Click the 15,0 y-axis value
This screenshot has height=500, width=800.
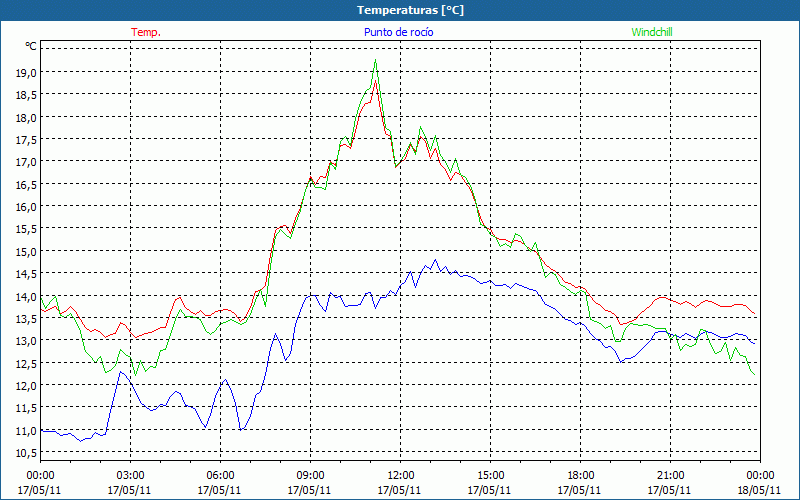[x=27, y=252]
